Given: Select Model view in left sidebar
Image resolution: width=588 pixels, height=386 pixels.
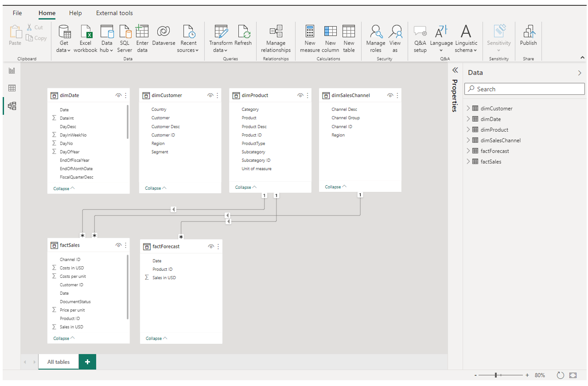Looking at the screenshot, I should [12, 106].
